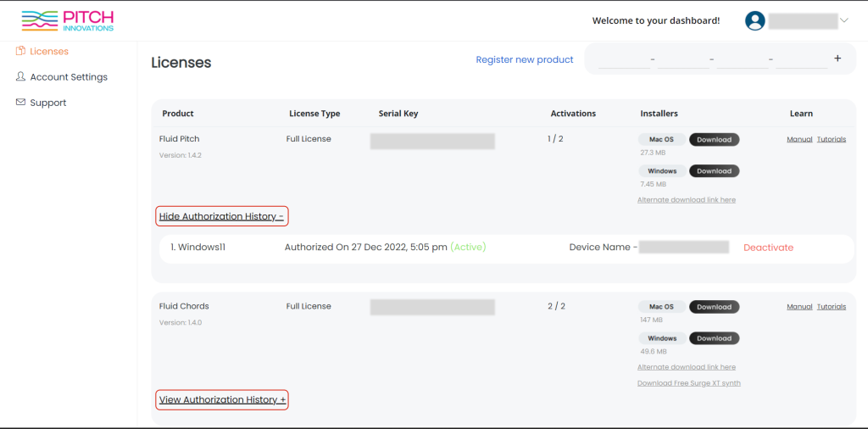
Task: Open Fluid Pitch Manual link
Action: coord(799,140)
